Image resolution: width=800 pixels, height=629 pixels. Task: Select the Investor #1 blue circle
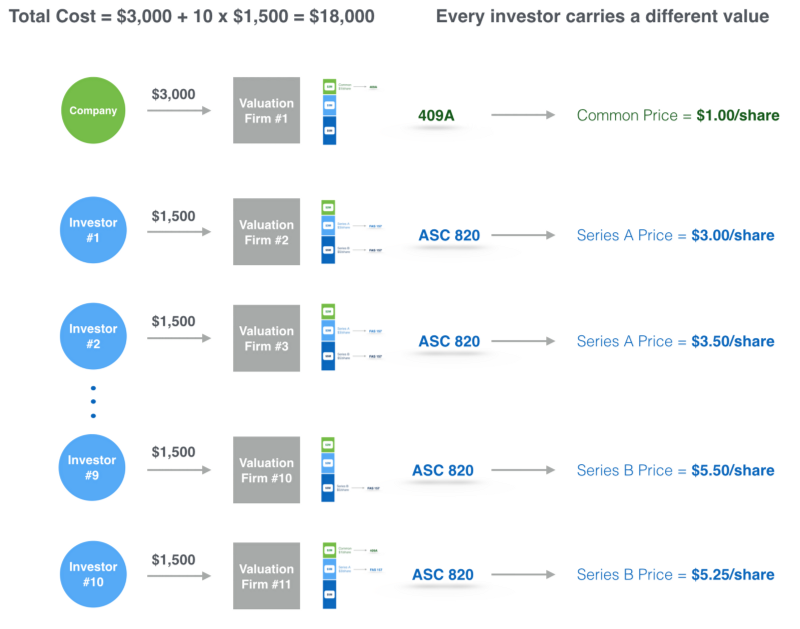(93, 232)
